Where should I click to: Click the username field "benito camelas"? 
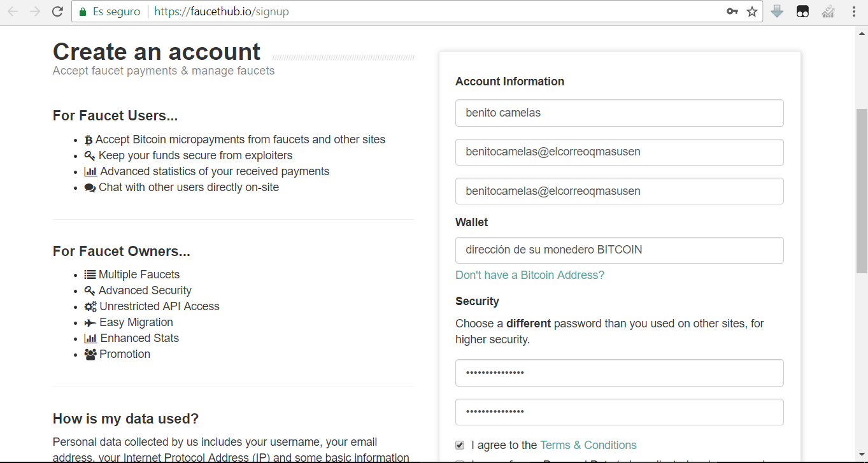click(x=619, y=113)
